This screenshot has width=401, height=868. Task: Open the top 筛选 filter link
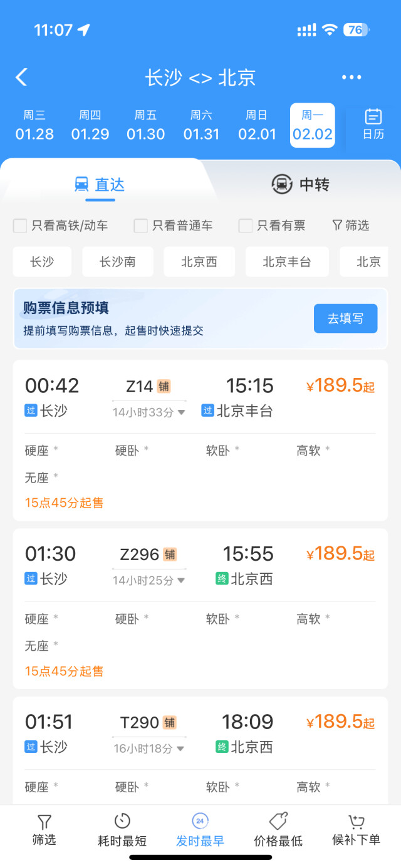pyautogui.click(x=351, y=226)
